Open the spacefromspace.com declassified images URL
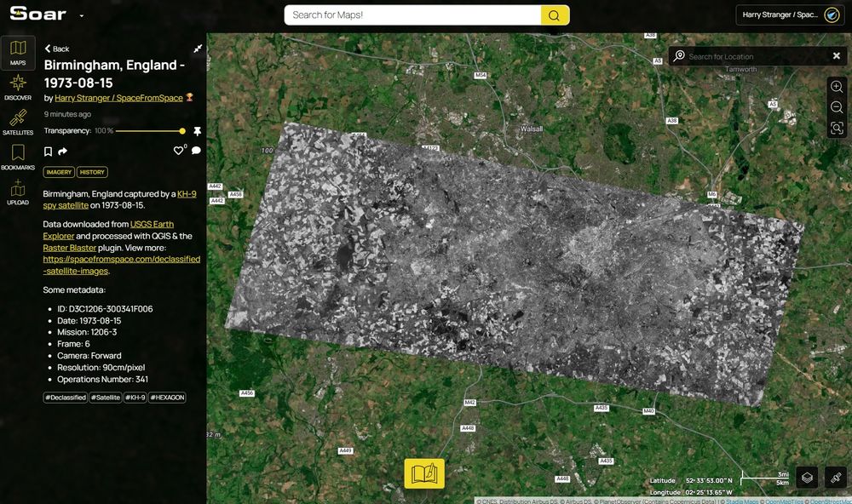The image size is (852, 504). point(122,265)
